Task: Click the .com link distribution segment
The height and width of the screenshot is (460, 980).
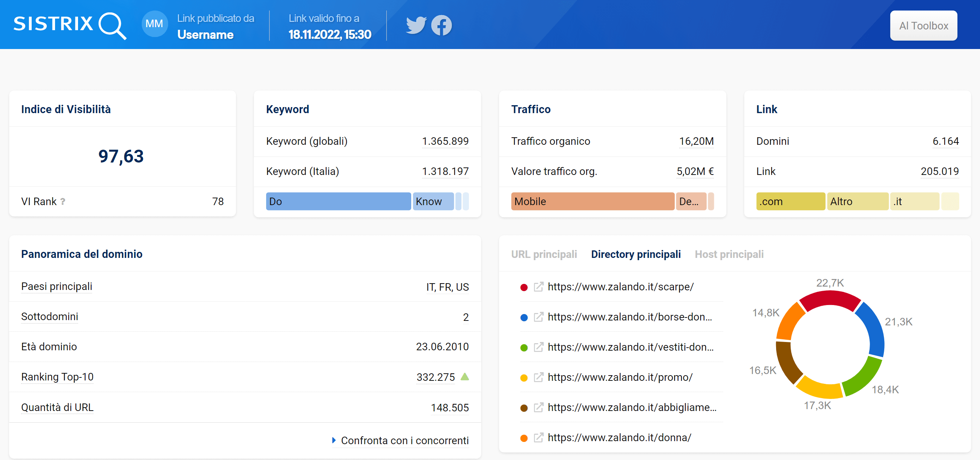Action: tap(790, 201)
